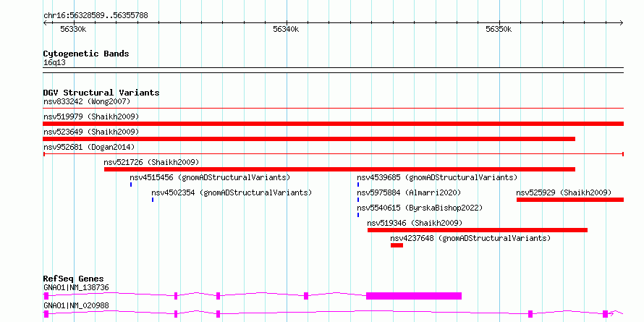Click the nsv523649 (Shaikh2009) label

click(x=91, y=132)
